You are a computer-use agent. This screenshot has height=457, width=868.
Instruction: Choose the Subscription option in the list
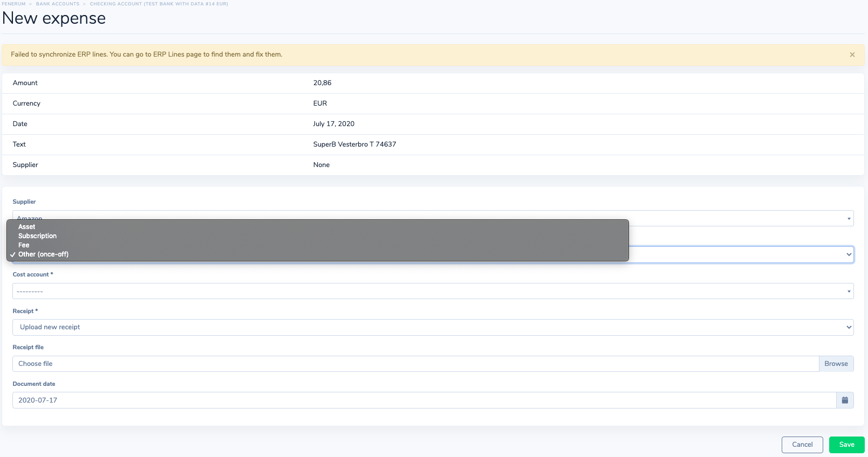[x=37, y=236]
